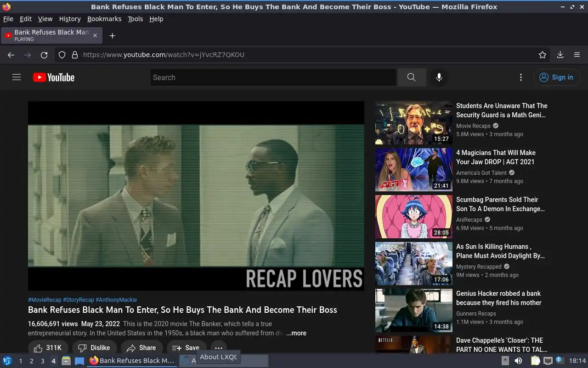Focus the YouTube Search field
This screenshot has height=368, width=588.
273,77
